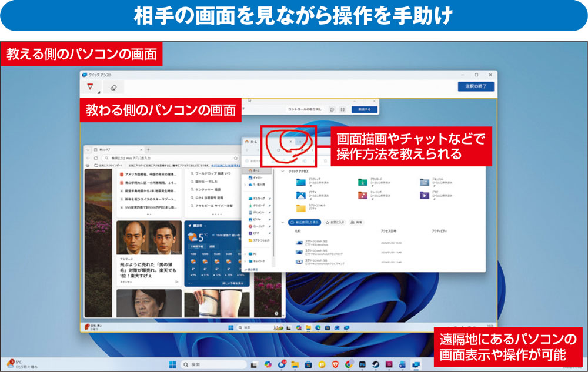Select the red pen annotation tool
Screen dimensions: 588x372
pos(90,87)
